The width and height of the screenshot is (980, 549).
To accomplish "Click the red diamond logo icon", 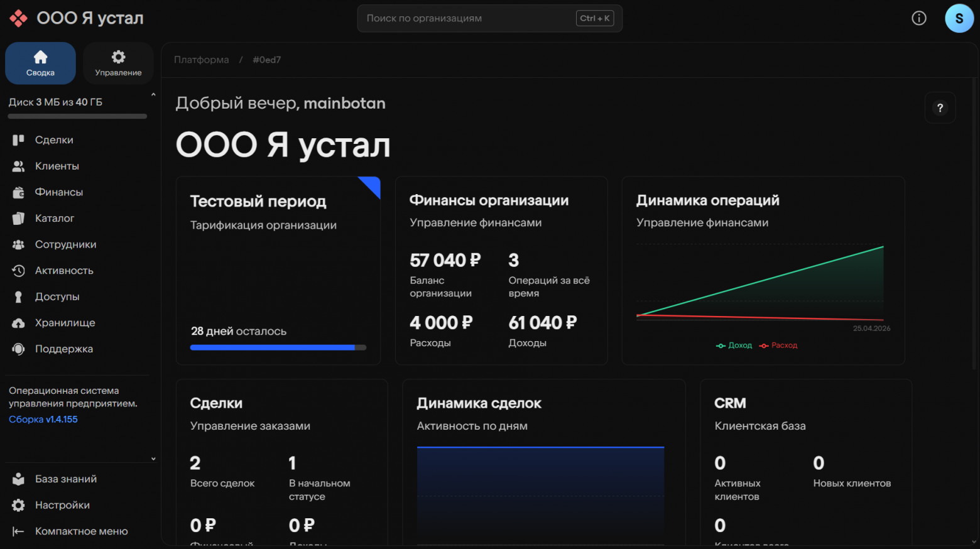I will [18, 18].
